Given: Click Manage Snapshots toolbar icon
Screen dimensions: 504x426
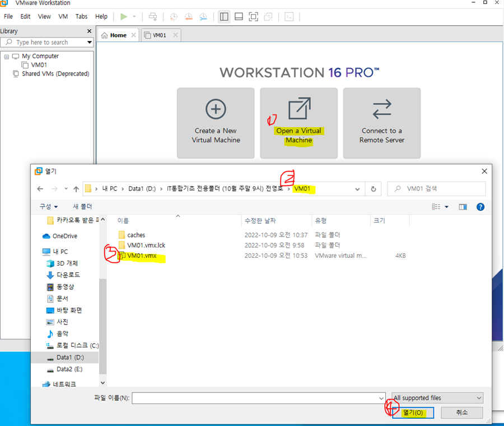Looking at the screenshot, I should tap(203, 17).
